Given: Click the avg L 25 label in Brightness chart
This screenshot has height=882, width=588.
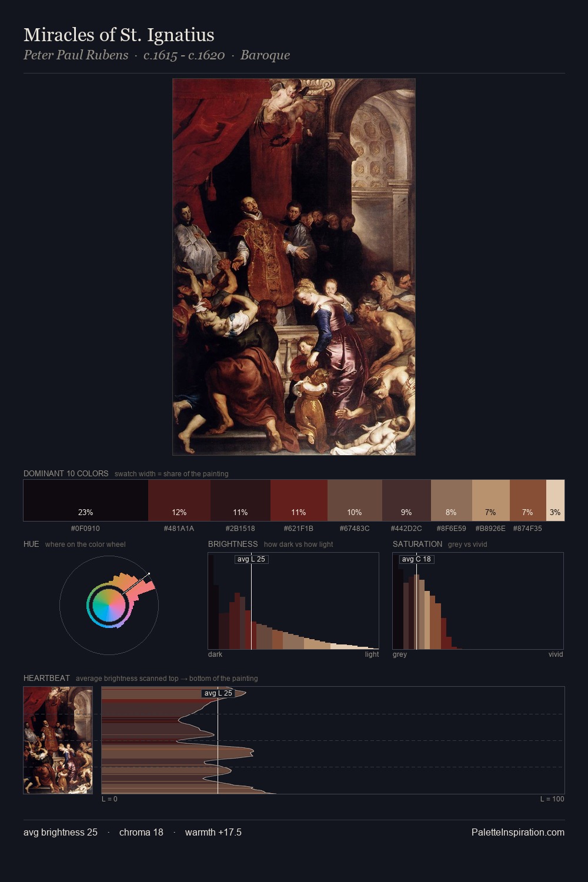Looking at the screenshot, I should 251,559.
